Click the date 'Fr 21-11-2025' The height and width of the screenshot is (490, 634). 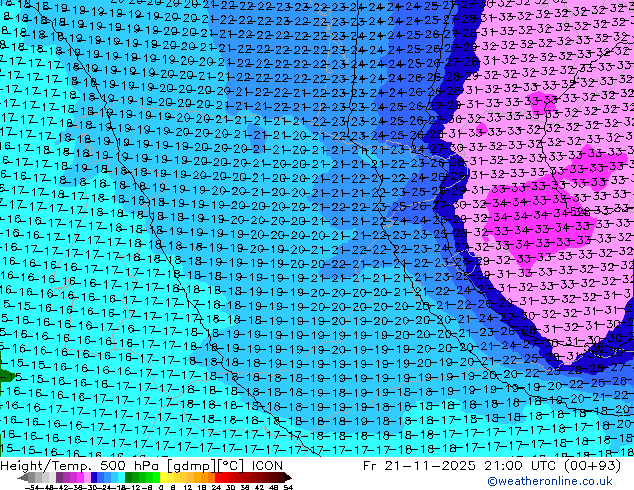pyautogui.click(x=419, y=466)
